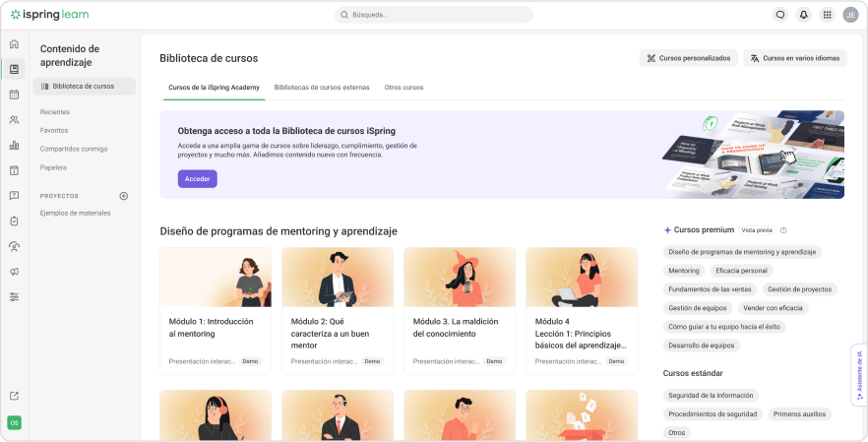Add a new project with plus icon
The width and height of the screenshot is (868, 442).
pyautogui.click(x=124, y=196)
